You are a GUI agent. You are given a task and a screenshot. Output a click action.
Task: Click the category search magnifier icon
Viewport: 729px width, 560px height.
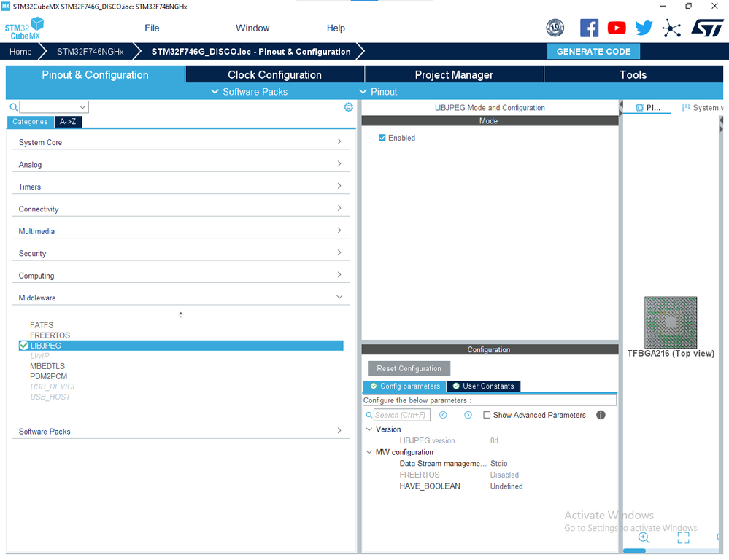click(14, 107)
